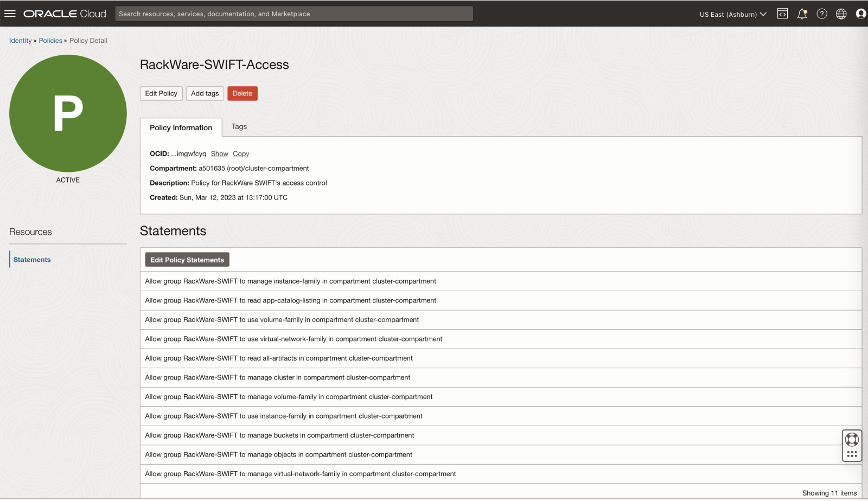This screenshot has width=868, height=501.
Task: Open the hamburger navigation menu
Action: 10,14
